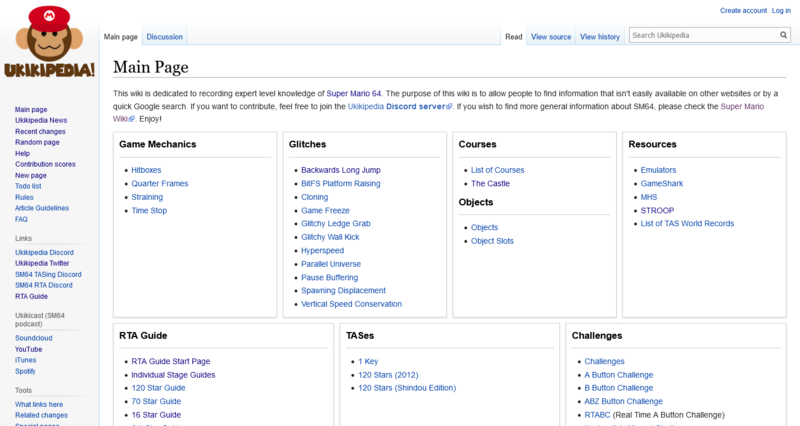This screenshot has width=800, height=426.
Task: Click the Create account link
Action: click(x=743, y=10)
